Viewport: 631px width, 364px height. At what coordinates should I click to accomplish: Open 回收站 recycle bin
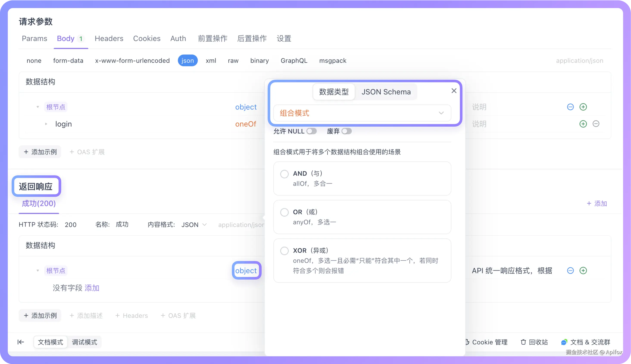point(534,342)
